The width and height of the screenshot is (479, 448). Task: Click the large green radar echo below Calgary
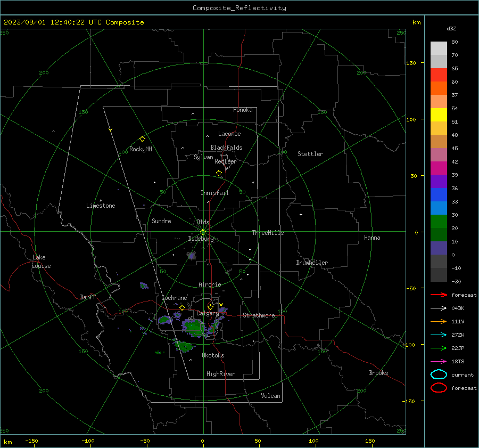[195, 328]
